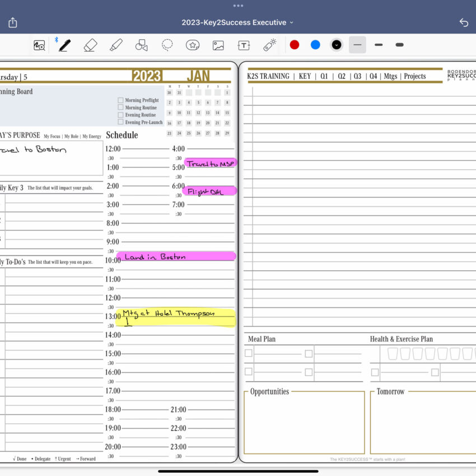The image size is (476, 476).
Task: Tap the iPad home indicator bar
Action: pyautogui.click(x=238, y=472)
